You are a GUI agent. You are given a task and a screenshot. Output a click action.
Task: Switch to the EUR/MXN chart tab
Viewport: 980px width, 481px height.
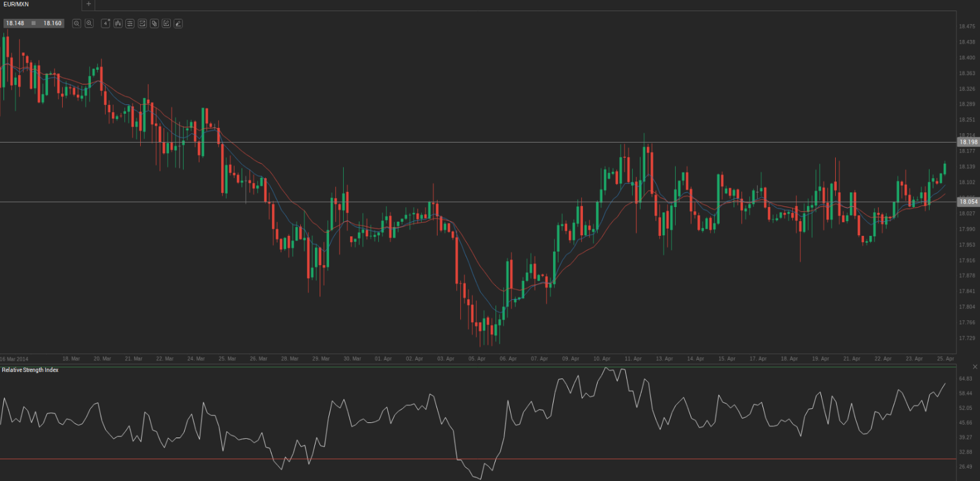[16, 4]
